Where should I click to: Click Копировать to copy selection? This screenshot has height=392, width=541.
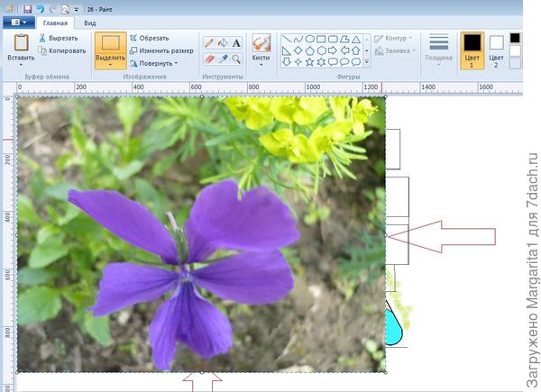[x=62, y=50]
